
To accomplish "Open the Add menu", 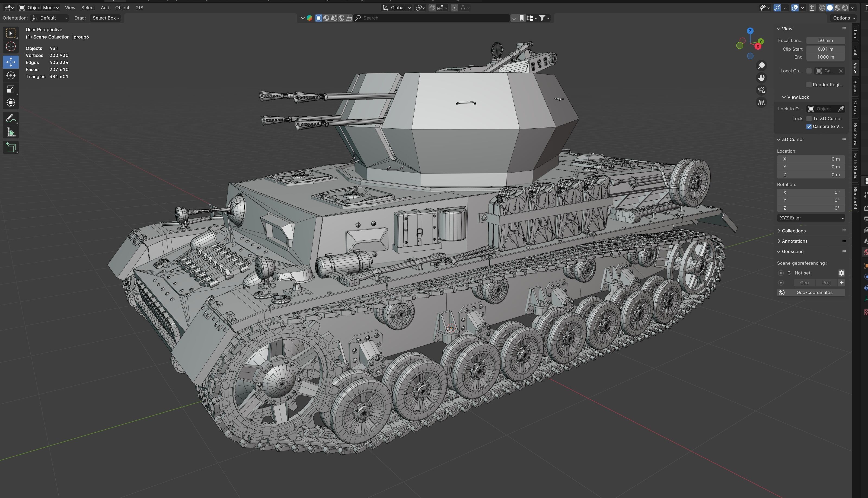I will coord(105,8).
